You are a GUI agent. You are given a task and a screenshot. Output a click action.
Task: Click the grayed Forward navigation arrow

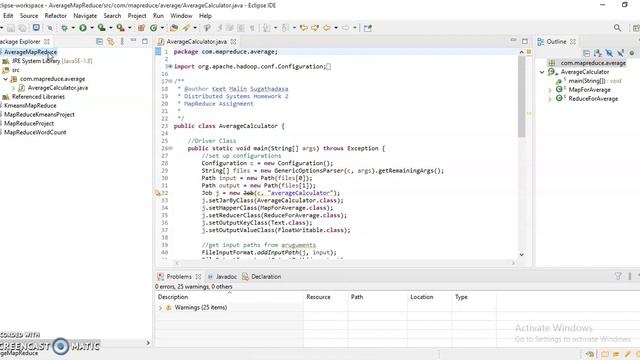(x=345, y=28)
